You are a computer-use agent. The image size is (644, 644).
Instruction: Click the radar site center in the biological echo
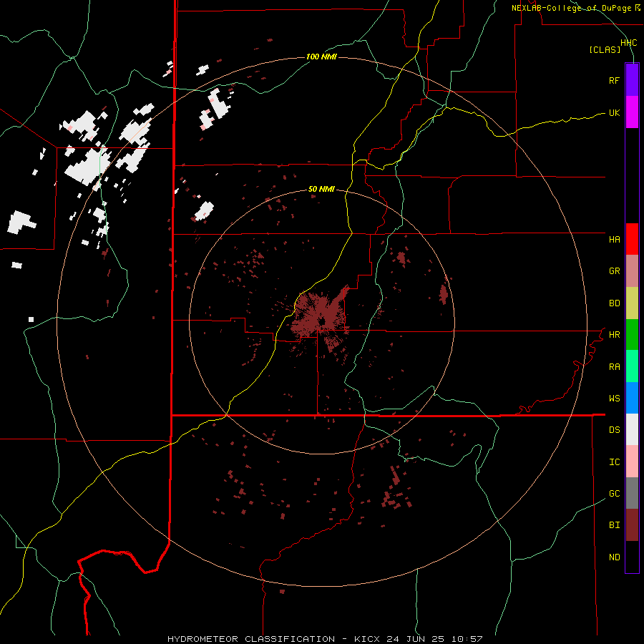323,321
